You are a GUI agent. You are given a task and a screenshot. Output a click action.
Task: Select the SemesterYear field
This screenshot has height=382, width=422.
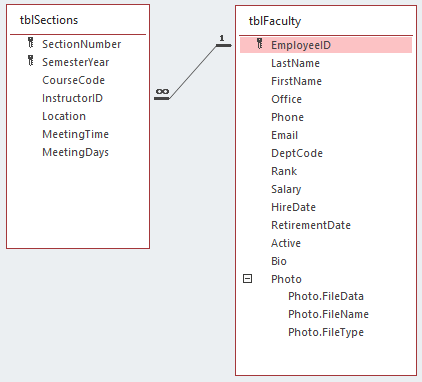[76, 62]
